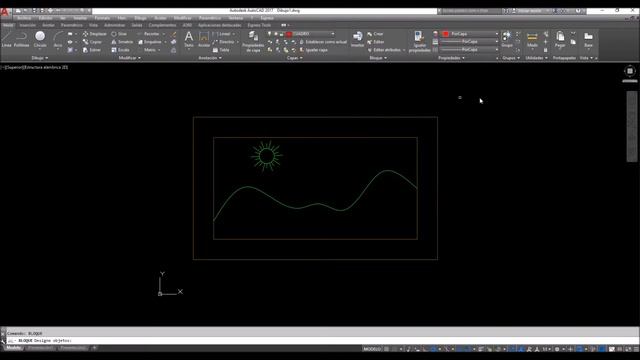
Task: Expand the Anotación panel title
Action: click(x=210, y=58)
